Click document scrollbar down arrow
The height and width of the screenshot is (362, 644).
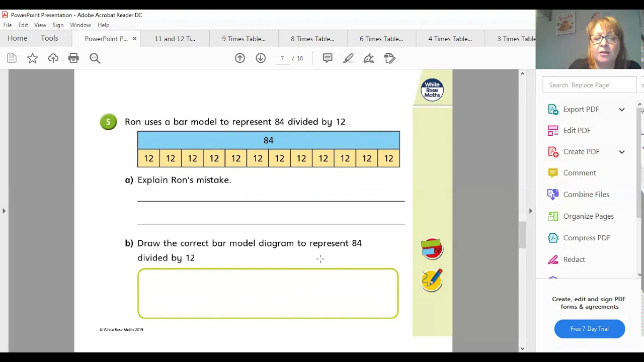point(522,348)
